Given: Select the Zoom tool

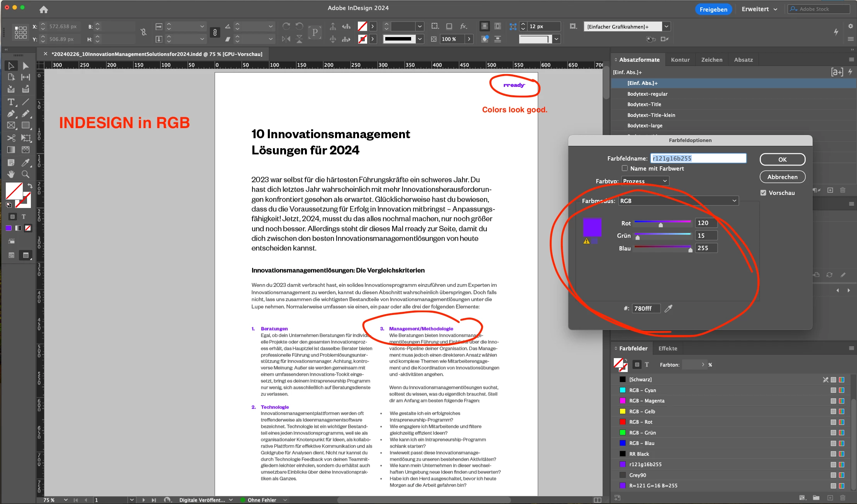Looking at the screenshot, I should [x=25, y=174].
